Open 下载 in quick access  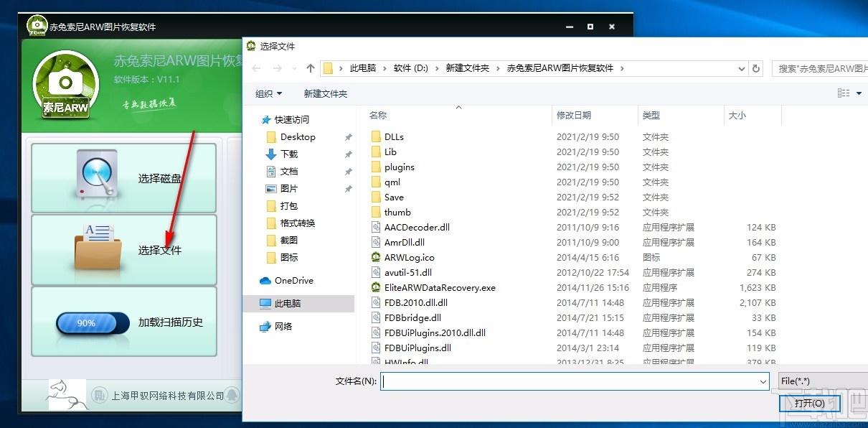tap(289, 154)
